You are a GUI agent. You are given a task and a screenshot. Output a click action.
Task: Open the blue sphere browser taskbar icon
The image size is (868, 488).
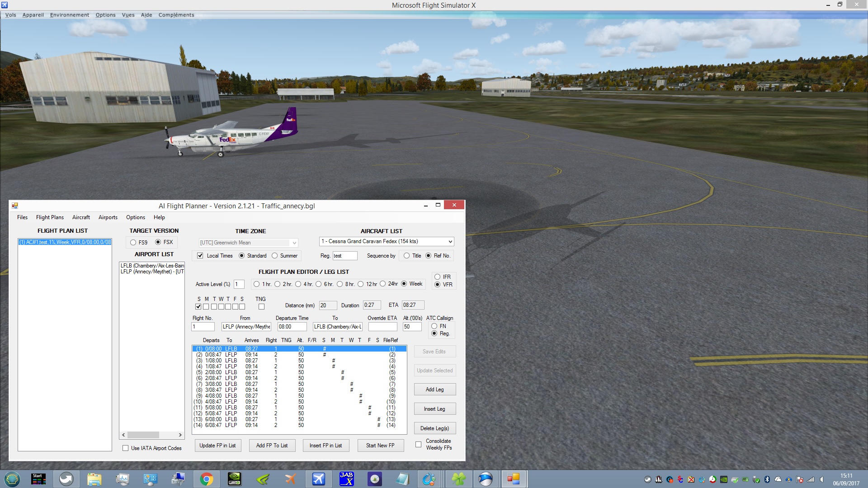click(x=485, y=479)
